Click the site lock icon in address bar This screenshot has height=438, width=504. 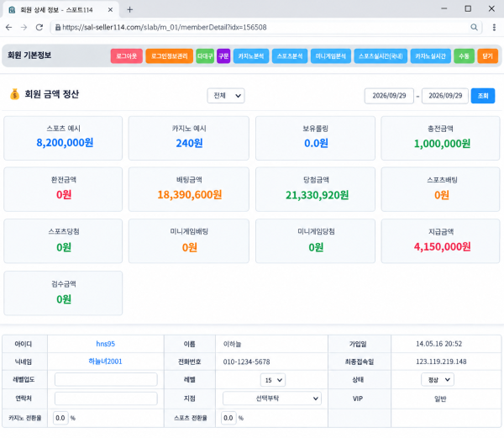58,28
